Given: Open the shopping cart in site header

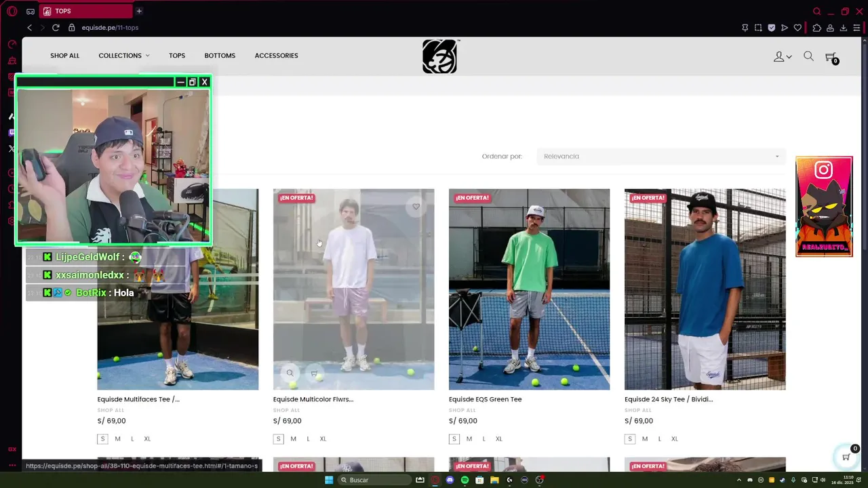Looking at the screenshot, I should pos(831,58).
